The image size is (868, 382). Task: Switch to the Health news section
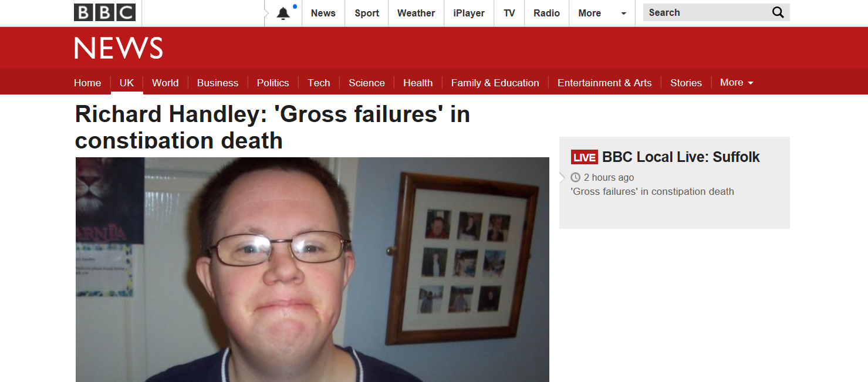[x=418, y=83]
